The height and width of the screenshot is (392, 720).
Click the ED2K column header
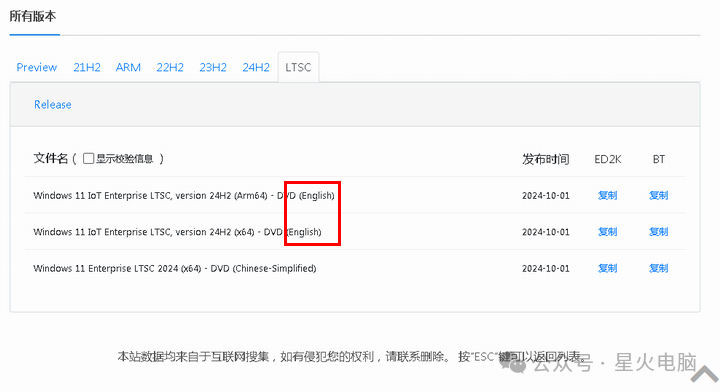(608, 159)
